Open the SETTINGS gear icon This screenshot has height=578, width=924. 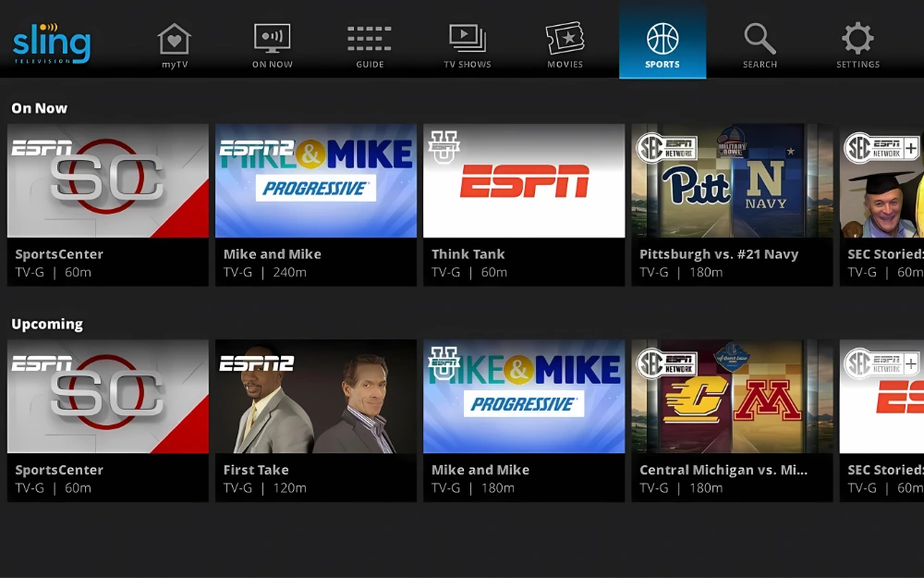click(x=857, y=38)
